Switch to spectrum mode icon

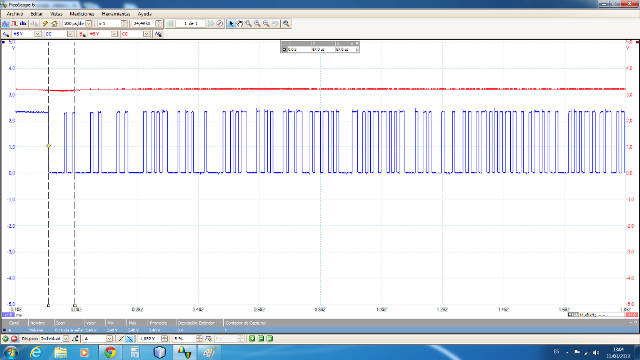[23, 24]
